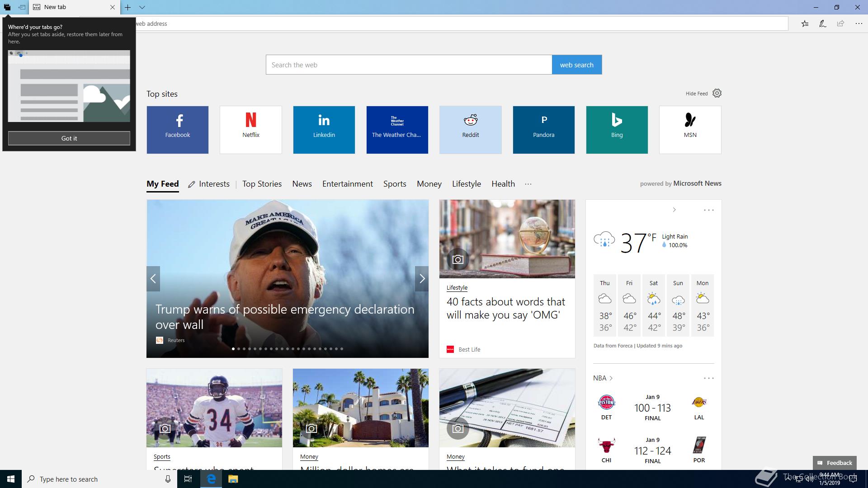868x488 pixels.
Task: Open the Favorites hub star icon
Action: click(x=805, y=23)
